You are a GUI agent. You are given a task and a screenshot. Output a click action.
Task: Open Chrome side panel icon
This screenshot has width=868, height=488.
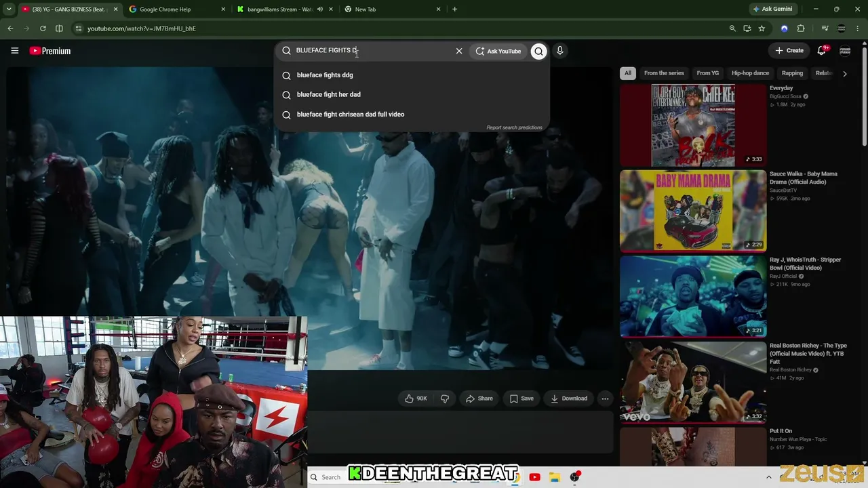pyautogui.click(x=59, y=28)
